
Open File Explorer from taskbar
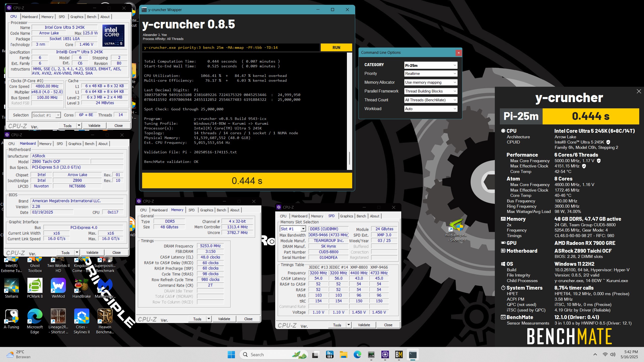pyautogui.click(x=343, y=354)
